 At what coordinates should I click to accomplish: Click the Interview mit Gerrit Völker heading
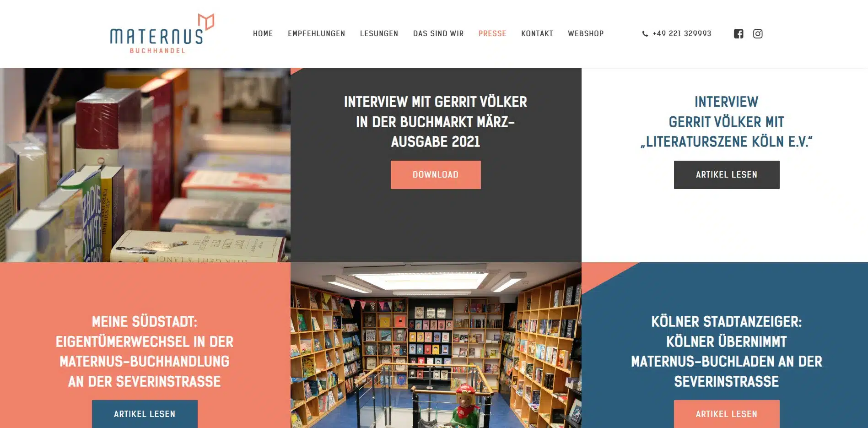[x=436, y=122]
